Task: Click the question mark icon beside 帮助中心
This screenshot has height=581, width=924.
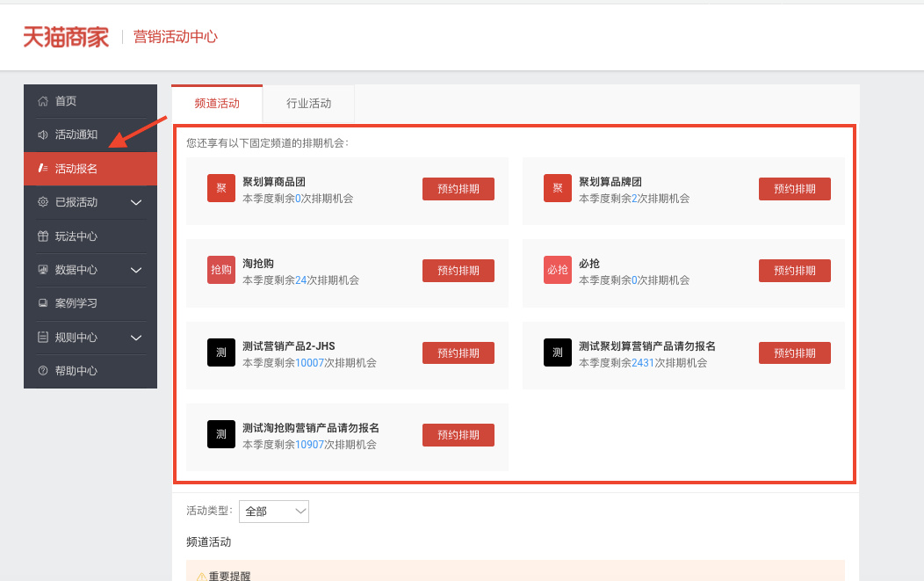Action: 43,370
